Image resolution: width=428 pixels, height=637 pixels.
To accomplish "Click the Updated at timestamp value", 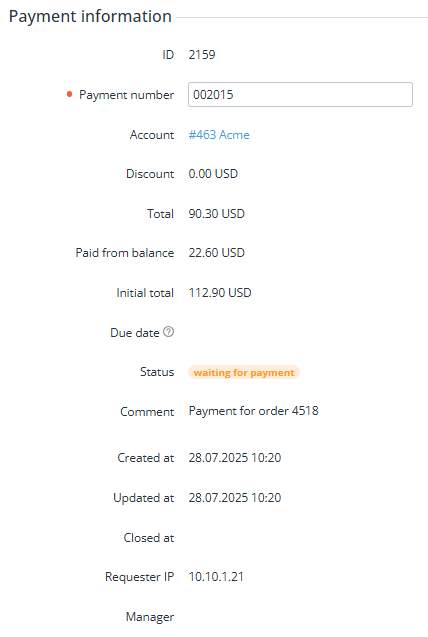I will click(x=235, y=497).
